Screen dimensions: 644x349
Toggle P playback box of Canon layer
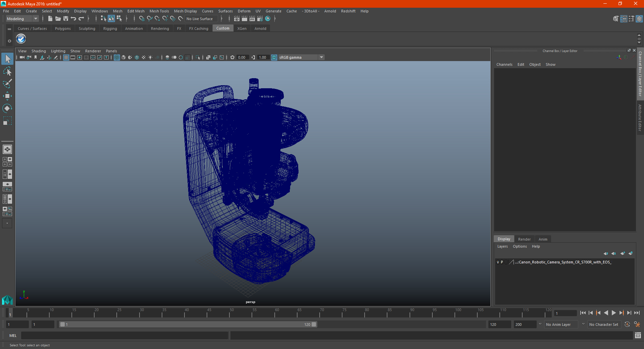(502, 262)
